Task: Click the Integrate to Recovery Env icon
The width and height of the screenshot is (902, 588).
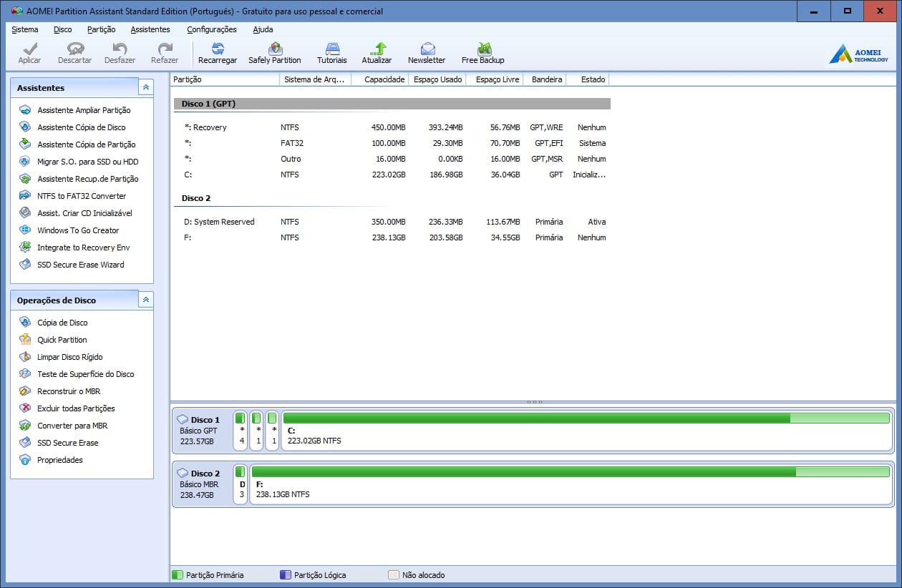Action: tap(25, 248)
